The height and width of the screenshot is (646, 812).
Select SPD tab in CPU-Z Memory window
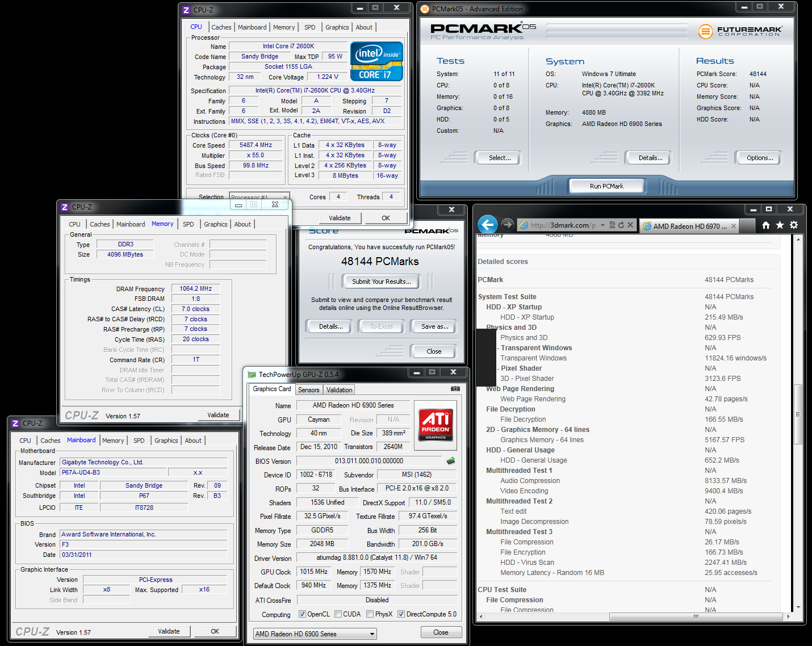[x=189, y=224]
